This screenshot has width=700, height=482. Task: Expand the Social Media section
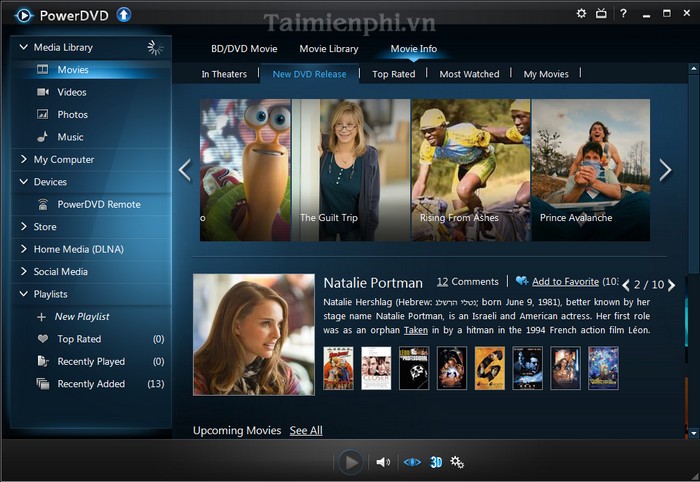coord(24,271)
